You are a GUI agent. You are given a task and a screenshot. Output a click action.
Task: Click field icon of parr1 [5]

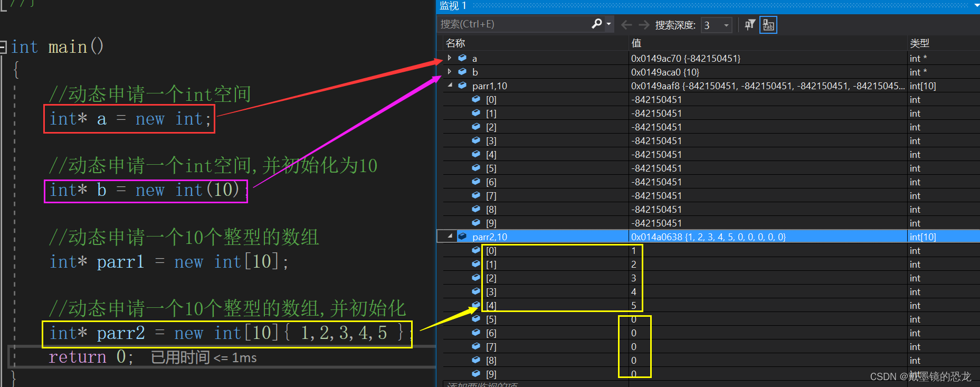[x=476, y=168]
